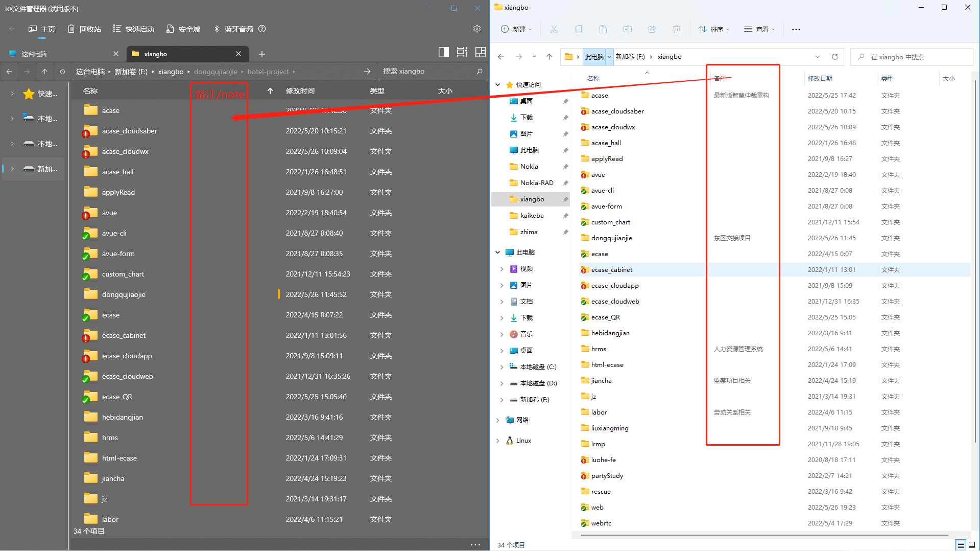Click the search xiangbo field in RX manager
980x551 pixels.
pos(426,72)
